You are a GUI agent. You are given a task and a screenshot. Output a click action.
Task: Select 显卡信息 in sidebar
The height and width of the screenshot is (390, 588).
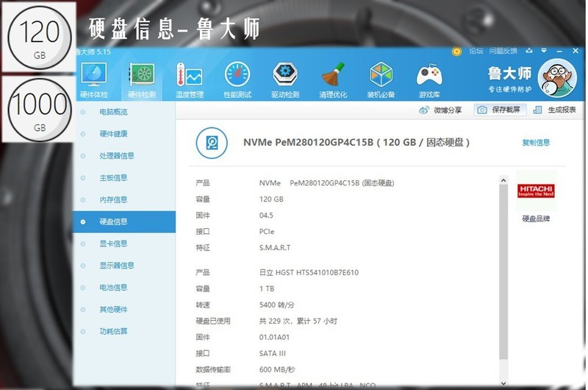tap(123, 244)
